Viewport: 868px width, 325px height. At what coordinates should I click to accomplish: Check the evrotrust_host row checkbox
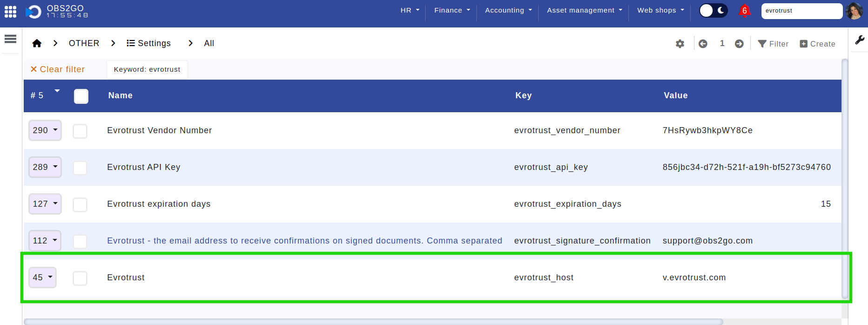click(80, 278)
